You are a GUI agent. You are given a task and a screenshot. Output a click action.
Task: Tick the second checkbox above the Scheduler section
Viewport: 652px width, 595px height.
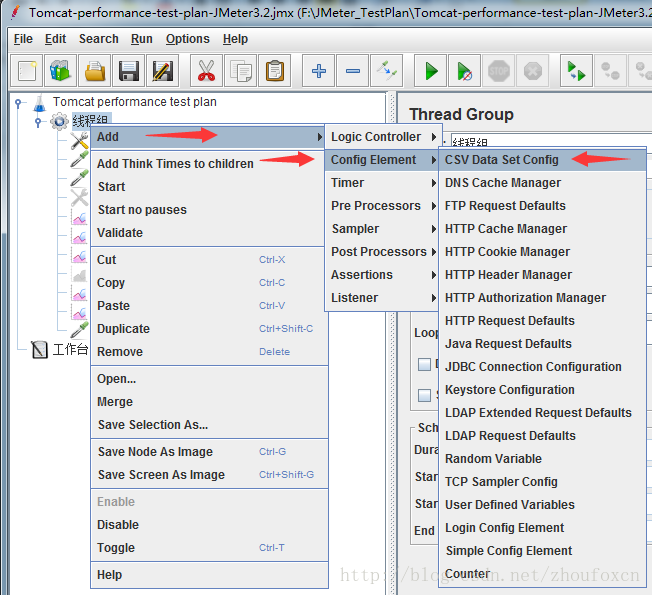coord(424,395)
